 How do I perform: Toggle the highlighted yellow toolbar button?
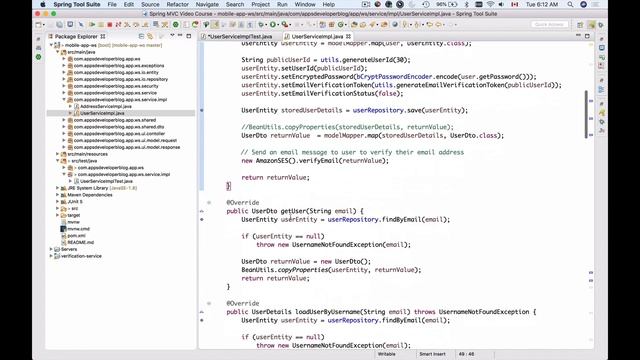[215, 24]
